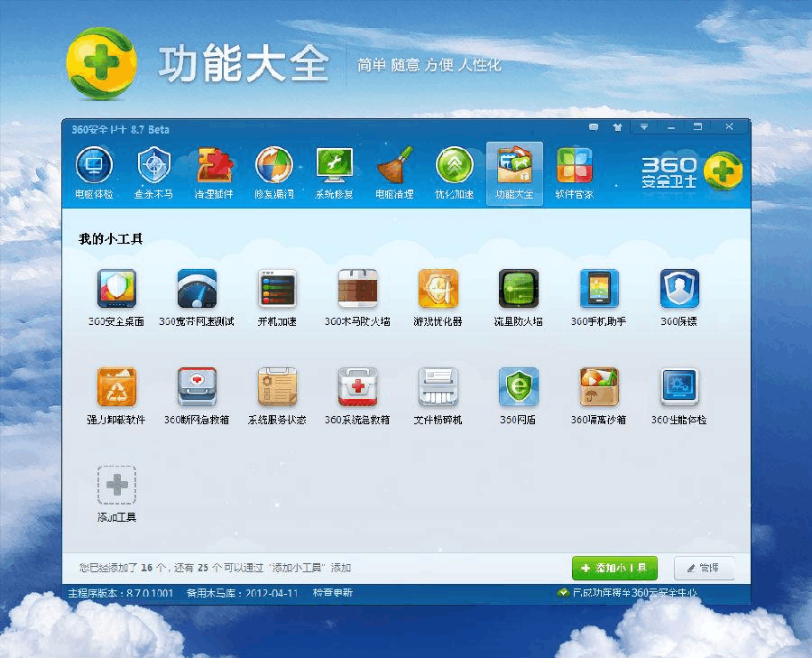
Task: Click the 360安全卫士 logo in the toolbar
Action: (692, 172)
